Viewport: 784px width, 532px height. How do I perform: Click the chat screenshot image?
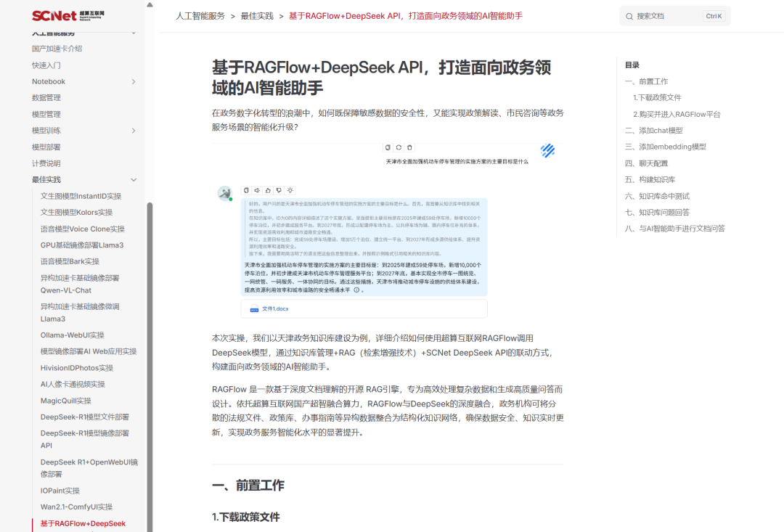(388, 231)
